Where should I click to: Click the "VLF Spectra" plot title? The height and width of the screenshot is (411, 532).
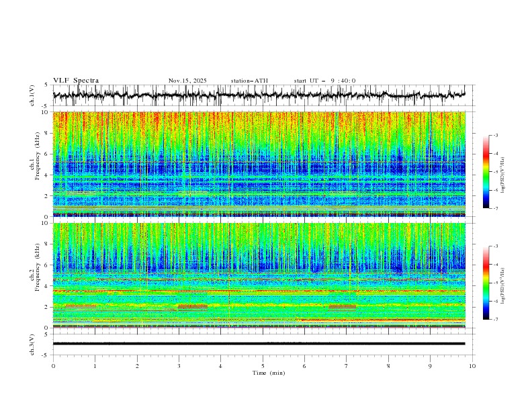pyautogui.click(x=76, y=81)
